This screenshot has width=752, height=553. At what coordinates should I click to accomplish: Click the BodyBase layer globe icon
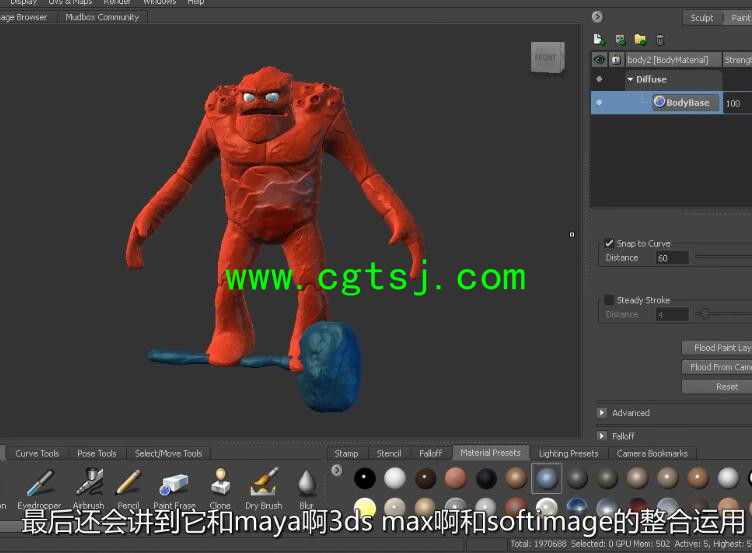pyautogui.click(x=659, y=102)
